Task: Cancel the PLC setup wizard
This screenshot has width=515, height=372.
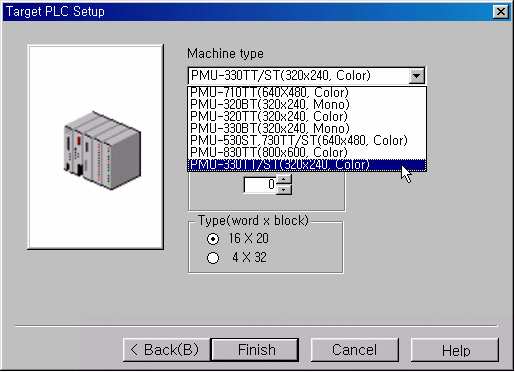Action: pos(355,350)
